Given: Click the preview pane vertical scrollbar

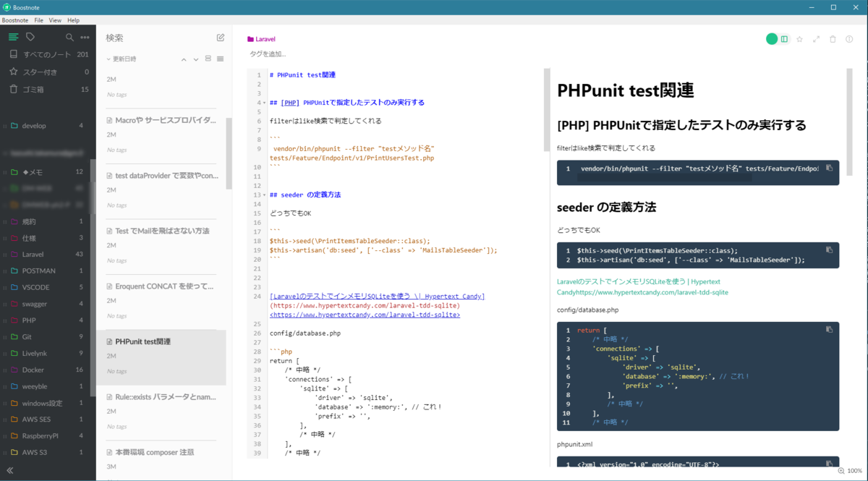Looking at the screenshot, I should (x=849, y=123).
